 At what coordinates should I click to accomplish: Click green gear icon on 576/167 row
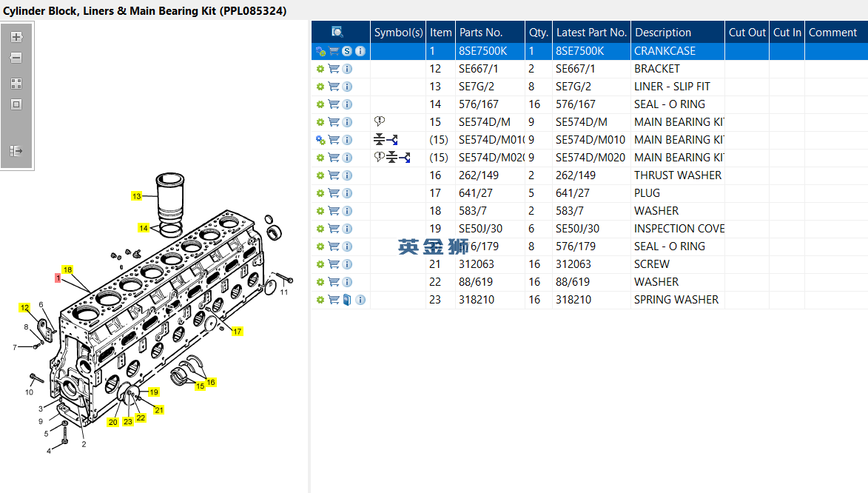pyautogui.click(x=320, y=104)
